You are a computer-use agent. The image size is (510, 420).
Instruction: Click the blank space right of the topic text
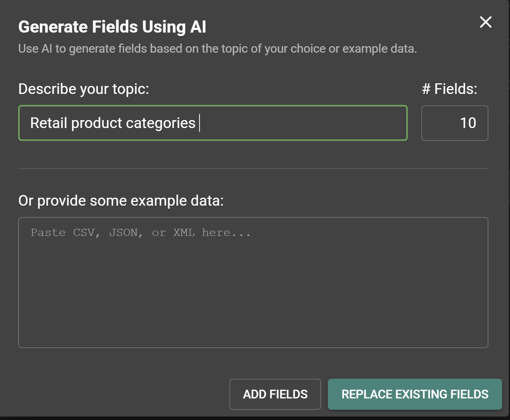coord(303,123)
